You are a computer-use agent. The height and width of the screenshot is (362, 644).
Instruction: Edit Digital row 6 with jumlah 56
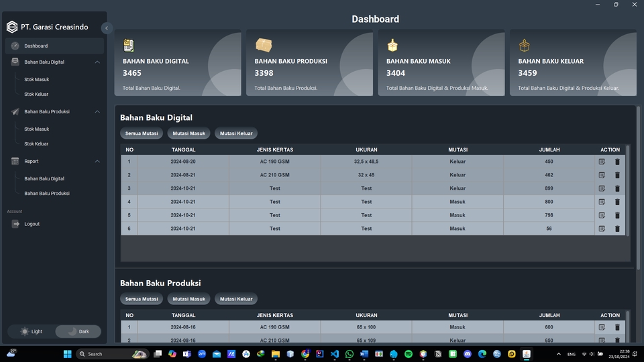point(602,229)
